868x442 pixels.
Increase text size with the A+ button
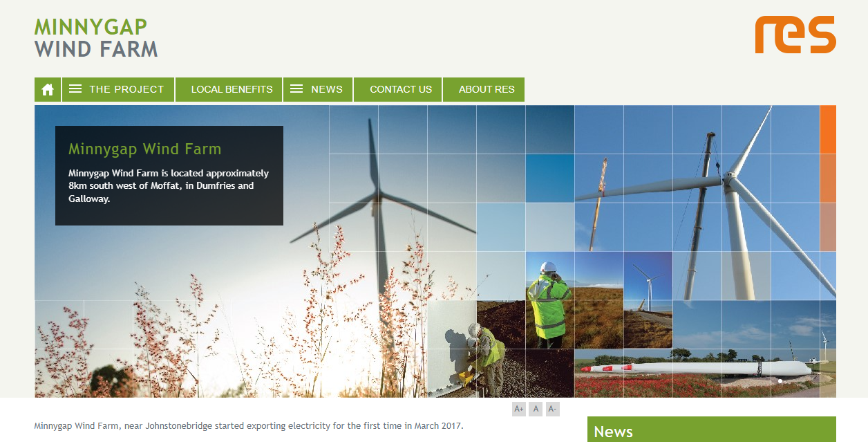point(518,409)
